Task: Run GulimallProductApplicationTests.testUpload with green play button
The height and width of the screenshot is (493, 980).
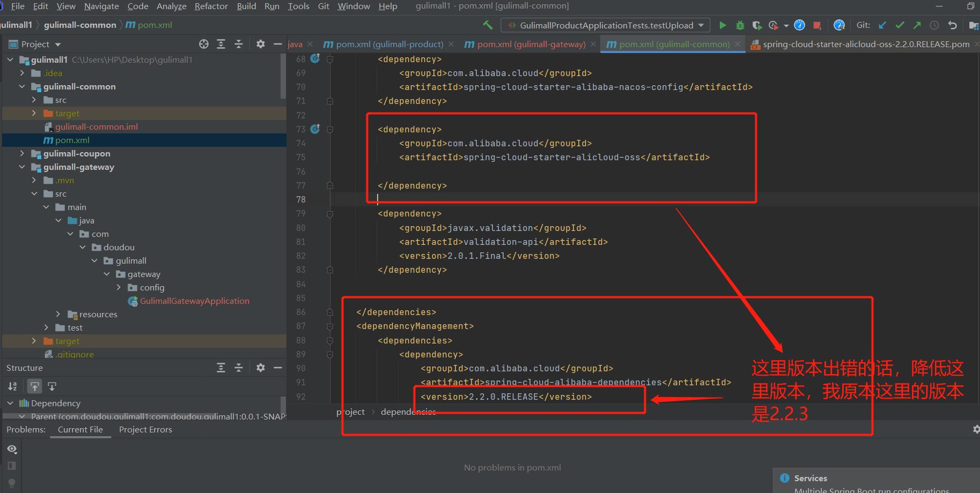Action: tap(723, 25)
